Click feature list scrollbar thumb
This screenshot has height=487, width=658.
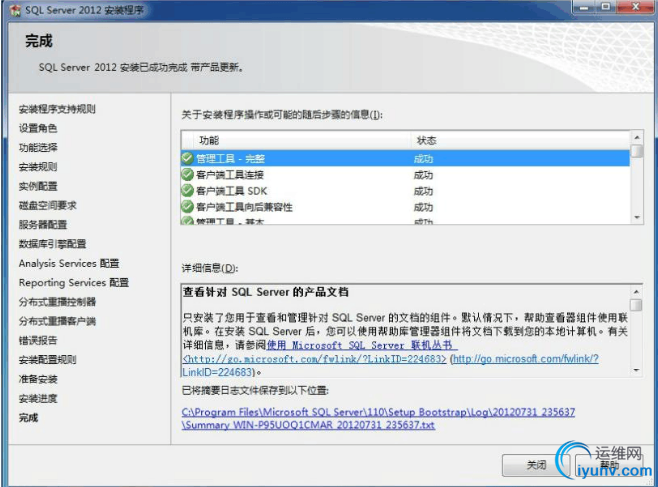(x=637, y=151)
